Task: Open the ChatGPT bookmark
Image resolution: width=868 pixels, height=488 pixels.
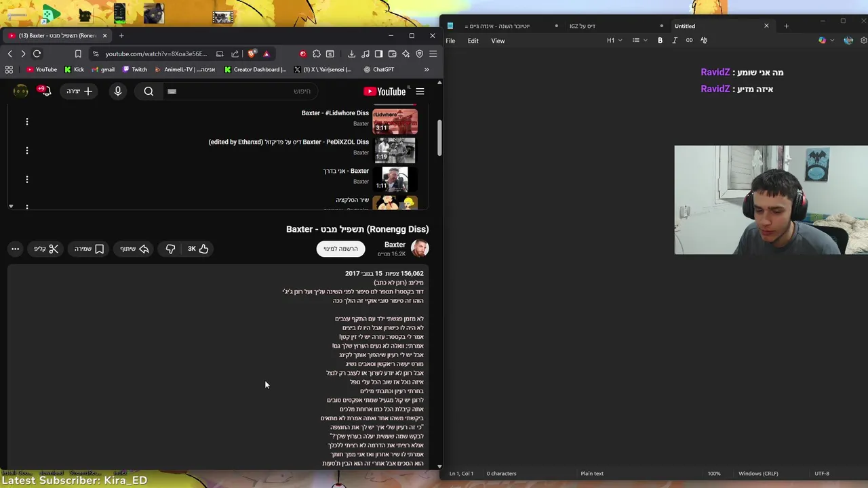Action: (378, 69)
